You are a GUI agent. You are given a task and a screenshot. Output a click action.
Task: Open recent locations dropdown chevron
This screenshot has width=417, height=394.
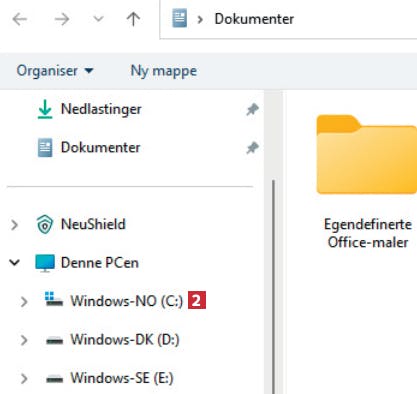point(98,19)
